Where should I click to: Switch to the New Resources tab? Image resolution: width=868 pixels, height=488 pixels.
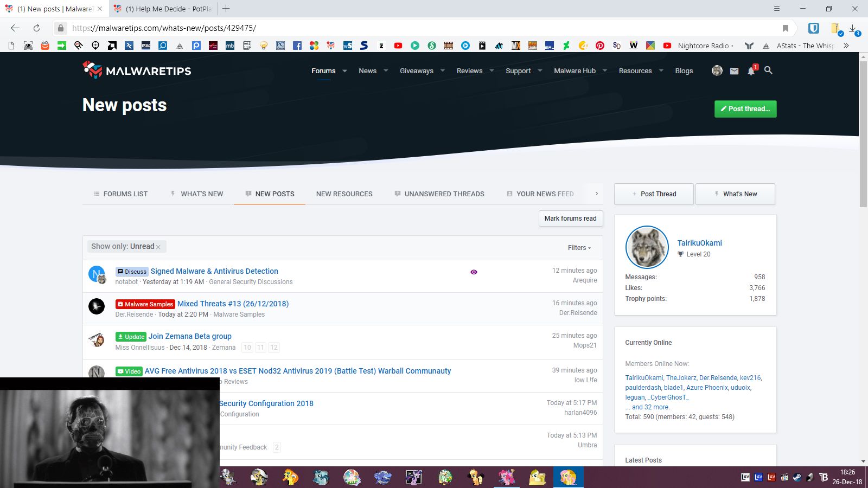pyautogui.click(x=344, y=194)
